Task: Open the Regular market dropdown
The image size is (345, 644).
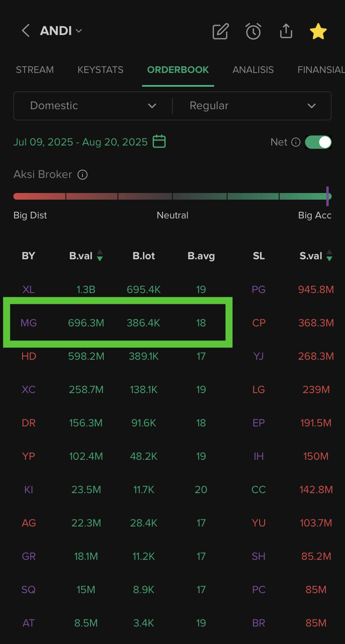Action: tap(252, 106)
